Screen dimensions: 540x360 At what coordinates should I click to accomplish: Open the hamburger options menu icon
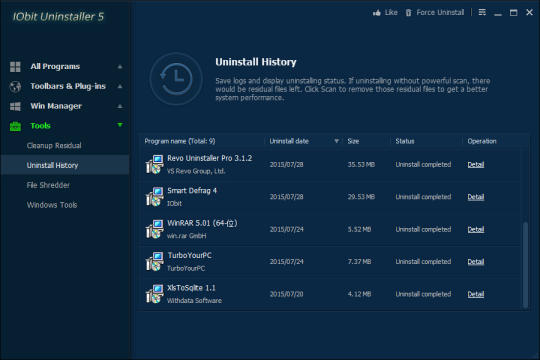tap(482, 12)
